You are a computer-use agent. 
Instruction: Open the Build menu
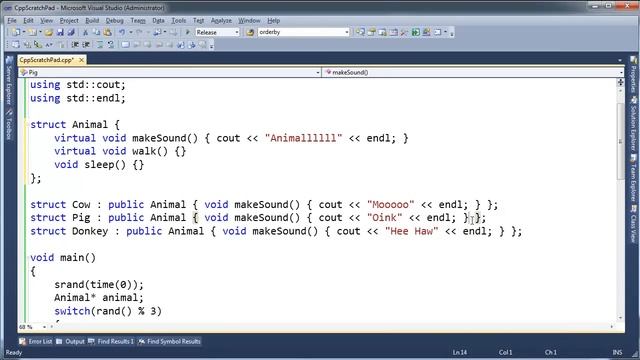tap(92, 20)
